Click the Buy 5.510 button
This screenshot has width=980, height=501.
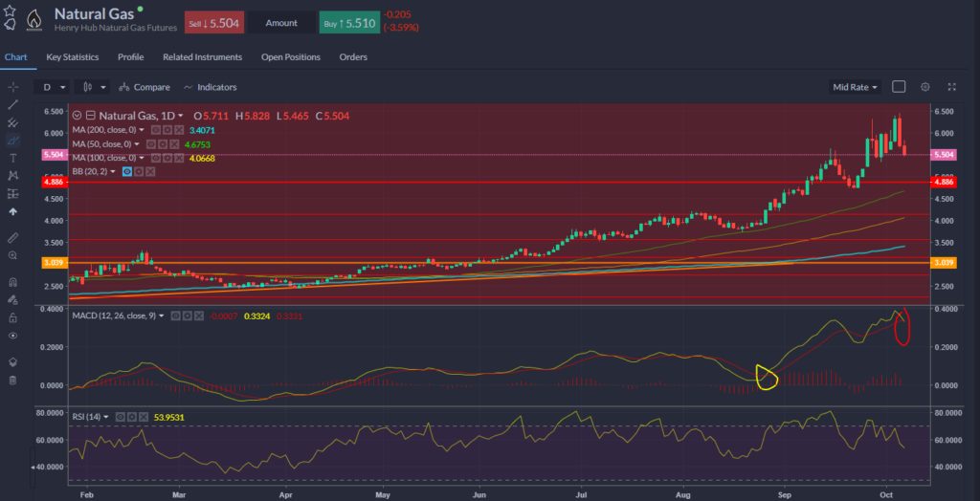(x=345, y=22)
